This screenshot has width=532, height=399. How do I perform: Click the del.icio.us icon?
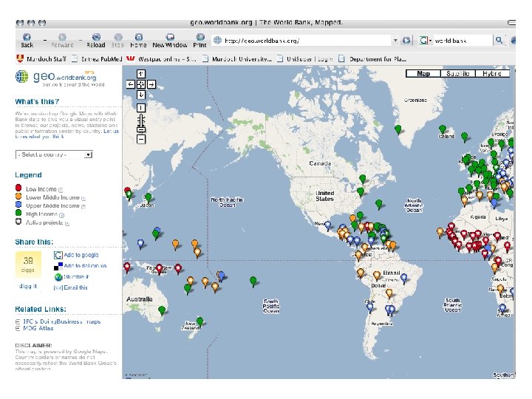58,266
